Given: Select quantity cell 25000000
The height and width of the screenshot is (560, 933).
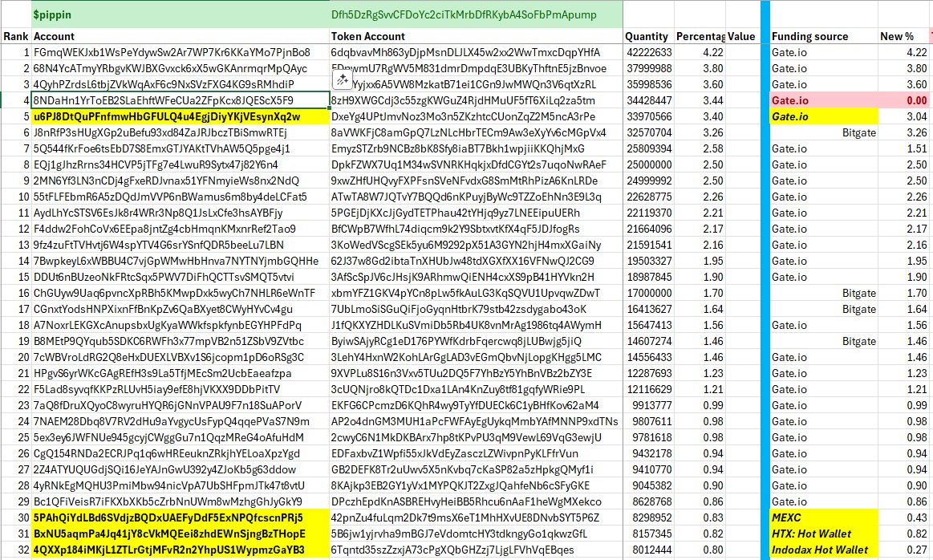Looking at the screenshot, I should (x=648, y=164).
